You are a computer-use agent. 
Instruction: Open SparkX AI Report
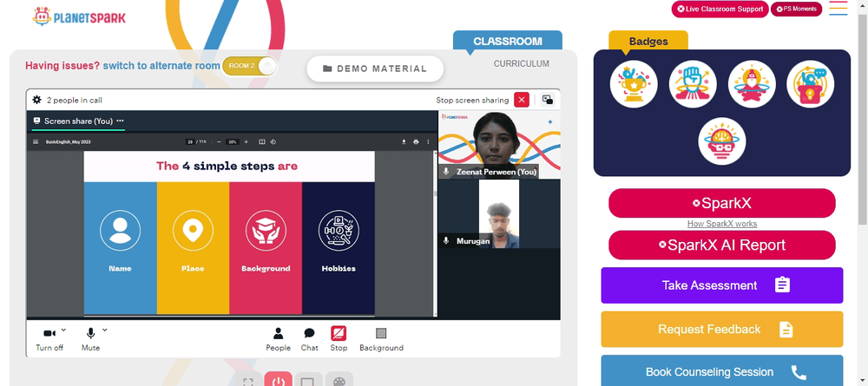[722, 245]
